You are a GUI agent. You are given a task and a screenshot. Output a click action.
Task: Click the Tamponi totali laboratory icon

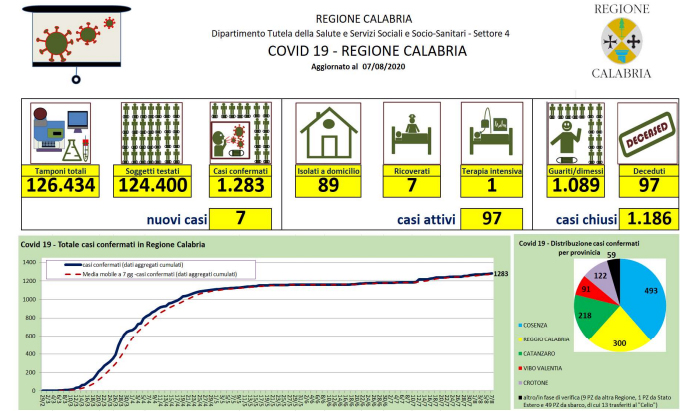pyautogui.click(x=62, y=134)
